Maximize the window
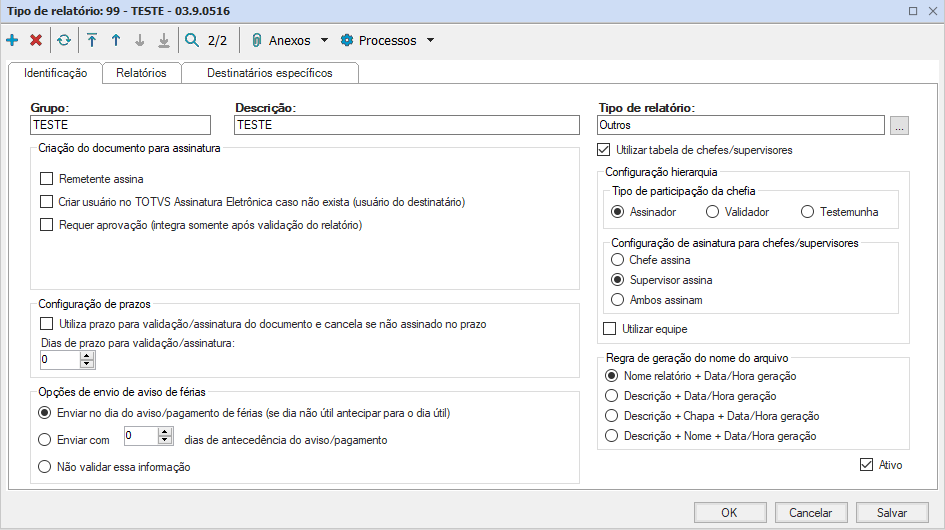This screenshot has width=945, height=530. pyautogui.click(x=913, y=11)
